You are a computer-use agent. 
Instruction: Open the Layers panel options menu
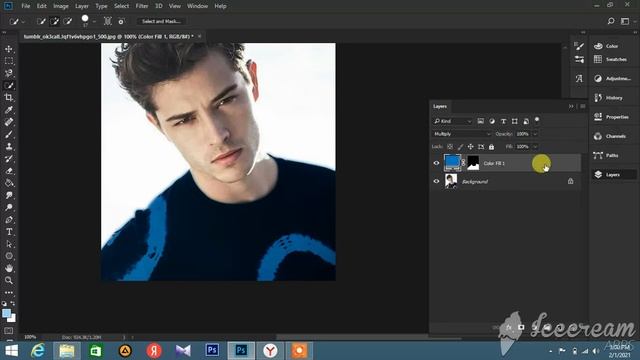[x=583, y=107]
